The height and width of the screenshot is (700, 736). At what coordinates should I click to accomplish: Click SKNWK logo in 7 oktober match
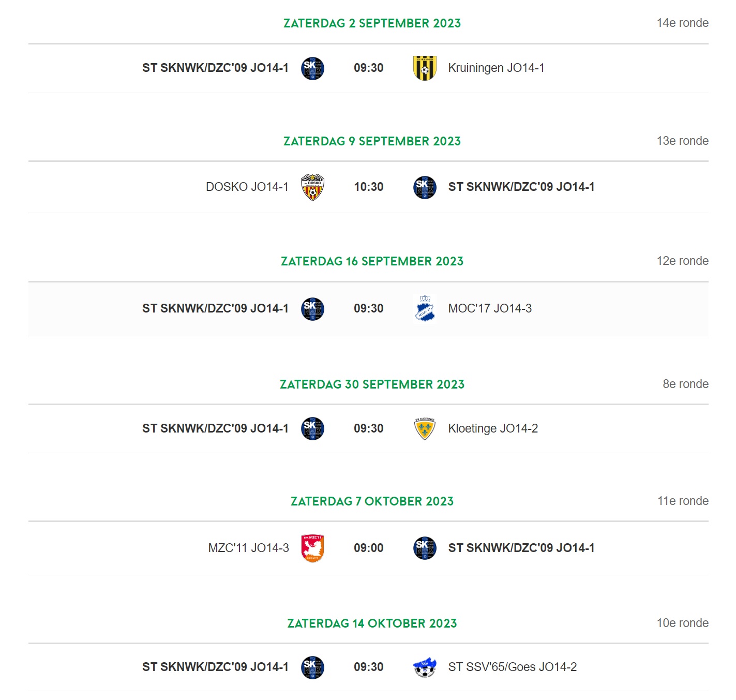pyautogui.click(x=425, y=548)
